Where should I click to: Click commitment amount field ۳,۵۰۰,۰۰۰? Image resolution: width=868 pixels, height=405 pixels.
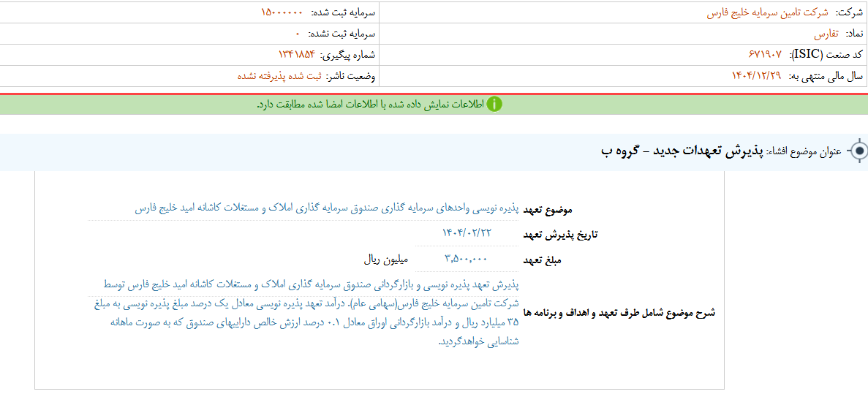(467, 258)
